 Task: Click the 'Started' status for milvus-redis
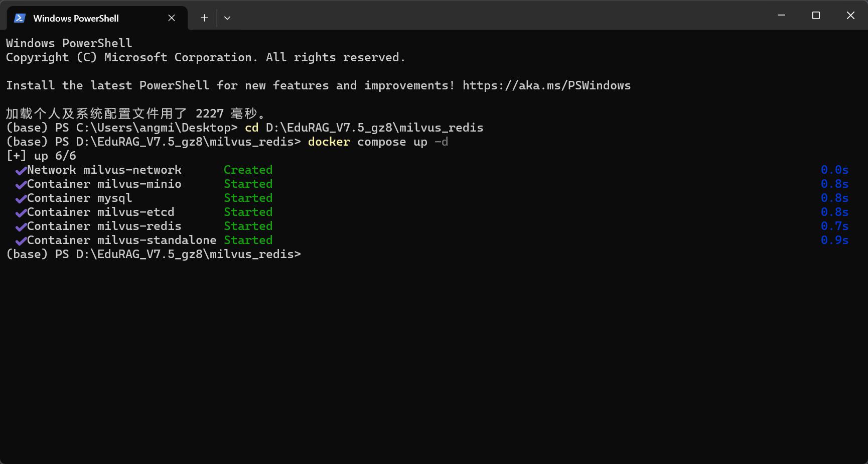pyautogui.click(x=248, y=226)
